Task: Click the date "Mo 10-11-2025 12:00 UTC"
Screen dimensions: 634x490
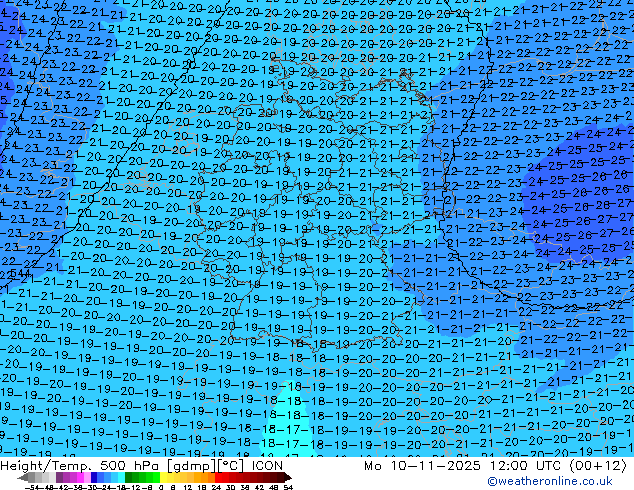Action: [463, 466]
